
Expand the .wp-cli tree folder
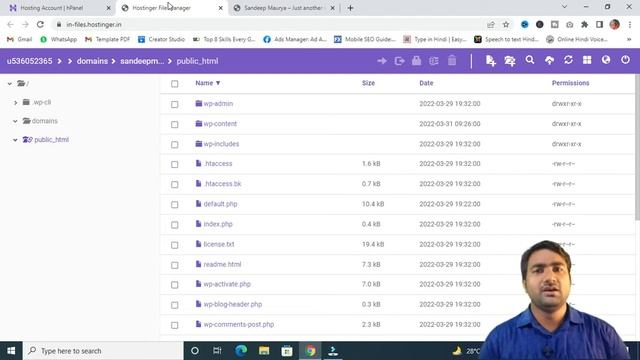pyautogui.click(x=16, y=102)
